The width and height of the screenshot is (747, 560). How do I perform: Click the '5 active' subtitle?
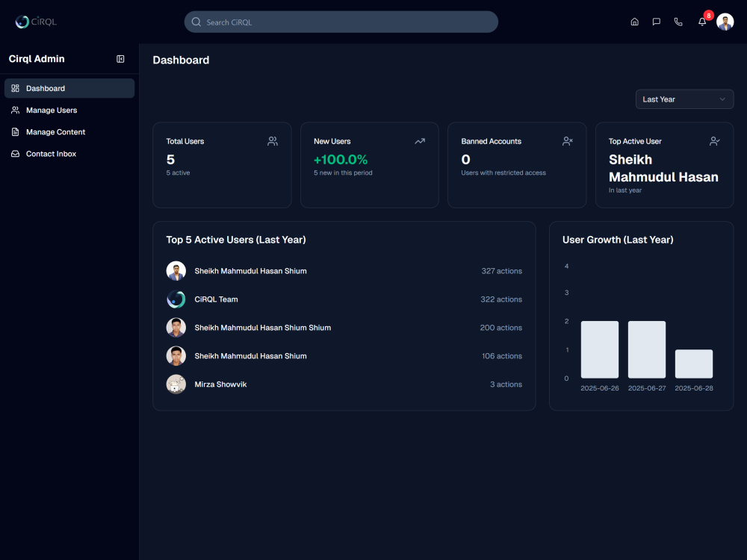click(179, 173)
